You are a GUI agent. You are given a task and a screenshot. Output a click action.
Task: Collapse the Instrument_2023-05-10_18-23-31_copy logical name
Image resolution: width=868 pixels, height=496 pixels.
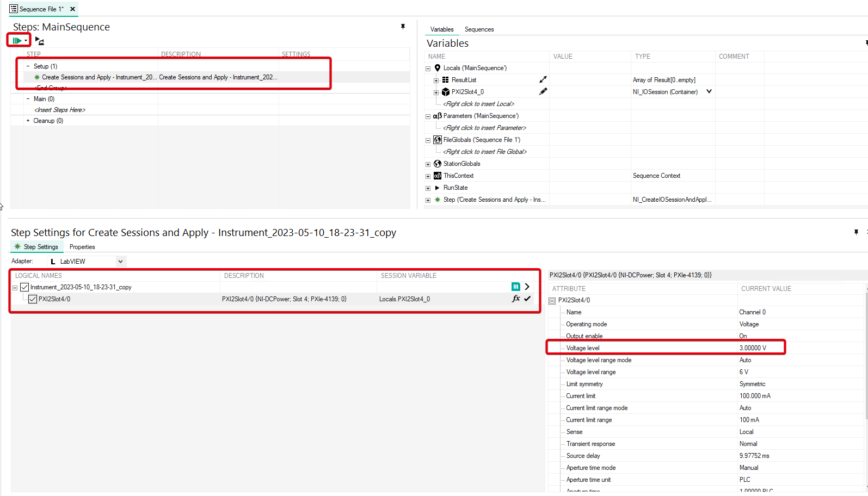15,288
